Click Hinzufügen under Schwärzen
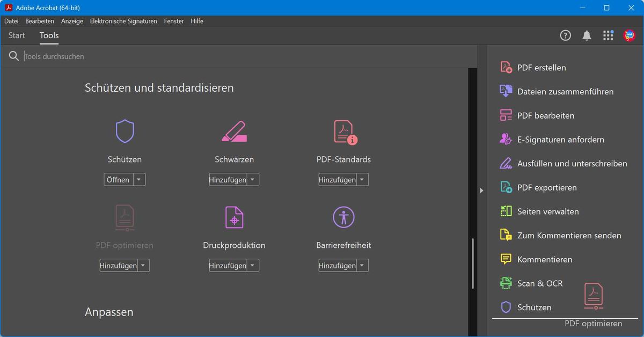This screenshot has width=644, height=337. [228, 180]
